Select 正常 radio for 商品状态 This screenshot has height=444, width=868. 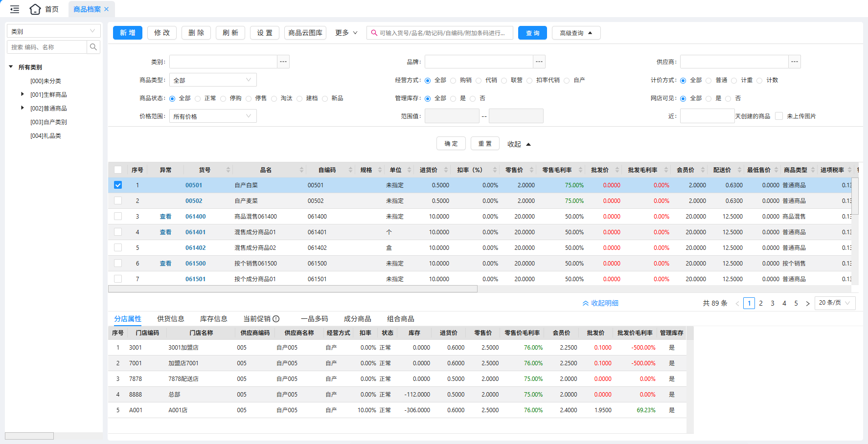198,98
